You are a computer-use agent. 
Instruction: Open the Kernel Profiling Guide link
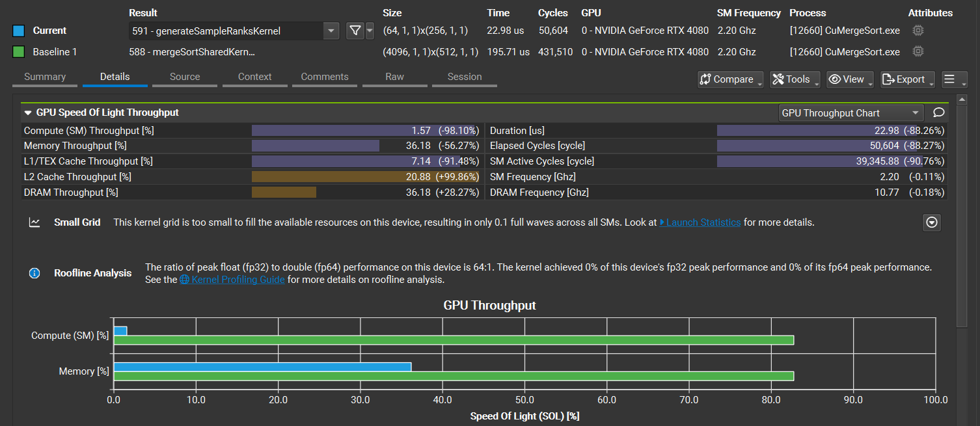point(232,279)
